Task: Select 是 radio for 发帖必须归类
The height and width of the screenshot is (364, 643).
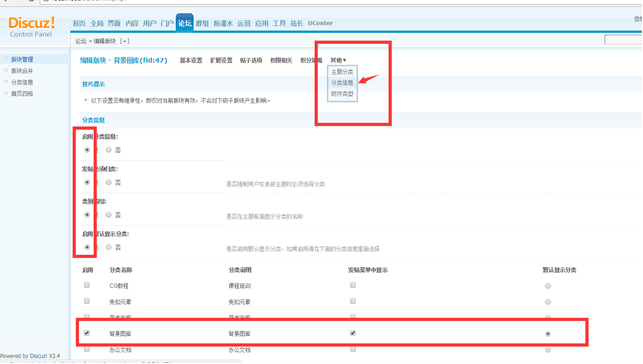Action: (x=87, y=182)
